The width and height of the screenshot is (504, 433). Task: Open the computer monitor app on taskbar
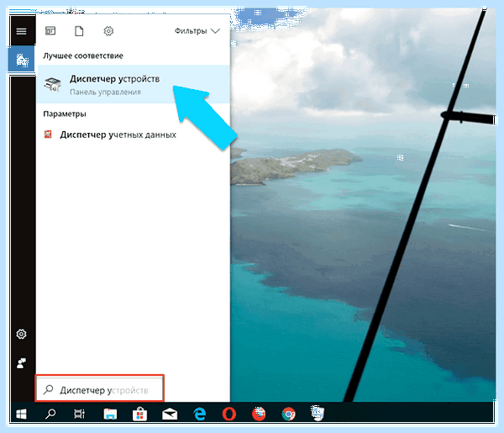pyautogui.click(x=318, y=414)
